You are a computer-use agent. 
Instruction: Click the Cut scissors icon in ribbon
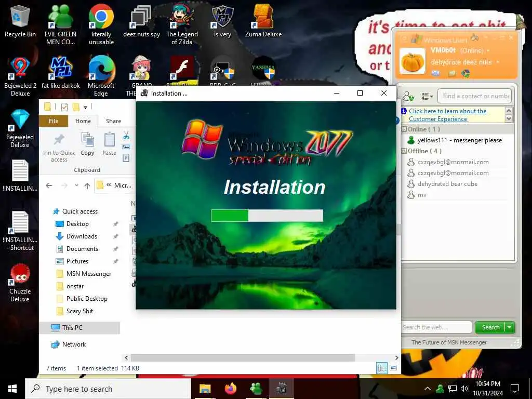pos(126,136)
